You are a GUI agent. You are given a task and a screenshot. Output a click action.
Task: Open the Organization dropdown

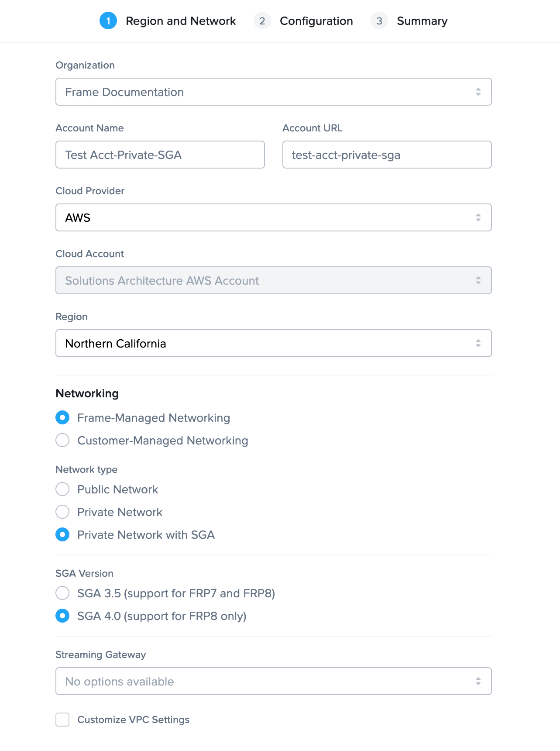(273, 92)
